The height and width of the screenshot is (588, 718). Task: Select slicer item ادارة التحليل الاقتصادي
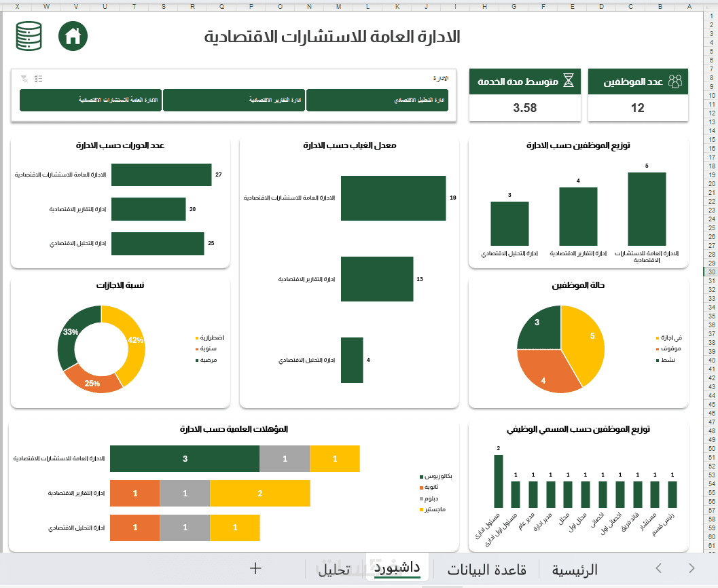[377, 100]
